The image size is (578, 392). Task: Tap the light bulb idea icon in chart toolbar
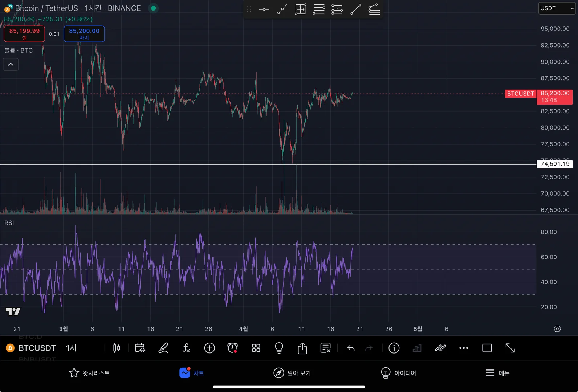[x=279, y=348]
